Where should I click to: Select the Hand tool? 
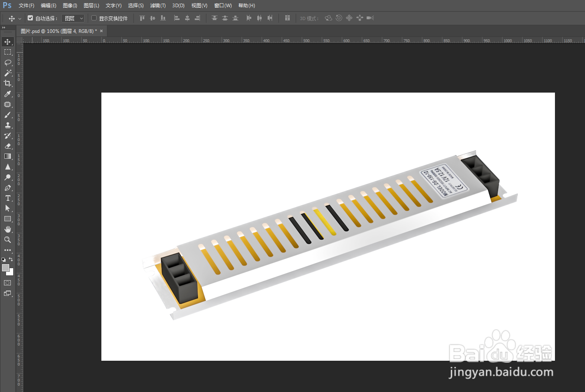[8, 229]
